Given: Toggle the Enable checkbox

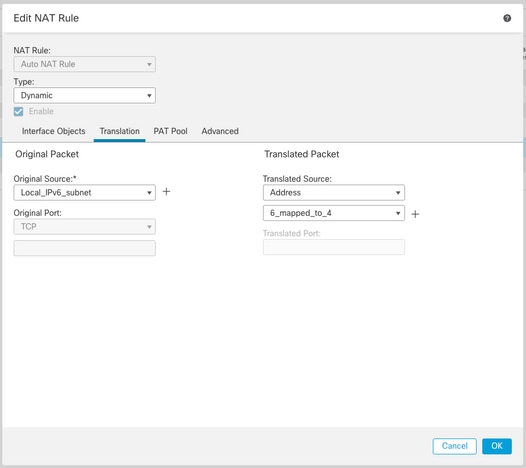Looking at the screenshot, I should 18,111.
